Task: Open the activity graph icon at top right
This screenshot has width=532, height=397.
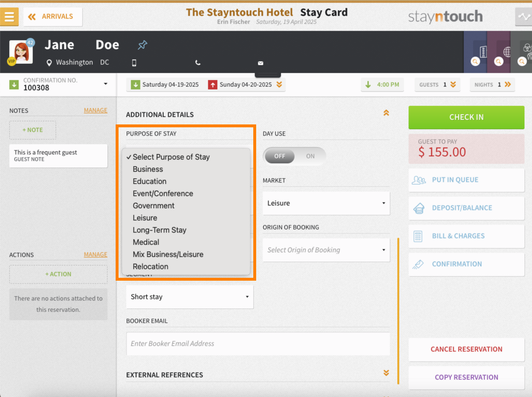Action: [x=523, y=16]
